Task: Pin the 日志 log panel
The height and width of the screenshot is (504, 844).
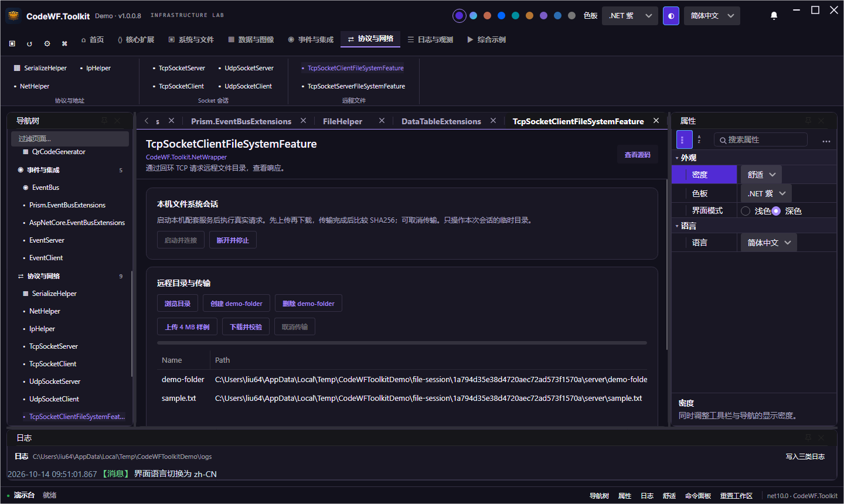Action: click(x=808, y=437)
